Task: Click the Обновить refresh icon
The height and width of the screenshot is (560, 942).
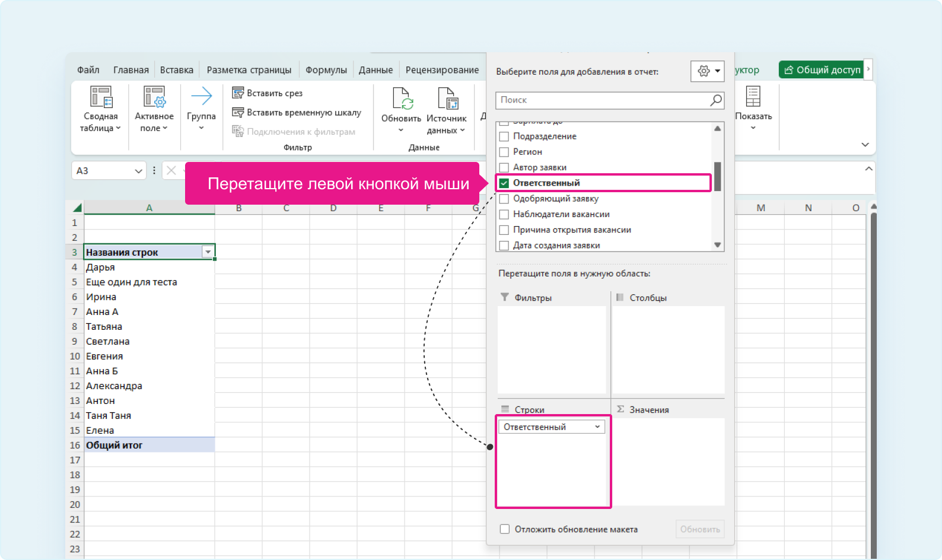Action: pos(402,98)
